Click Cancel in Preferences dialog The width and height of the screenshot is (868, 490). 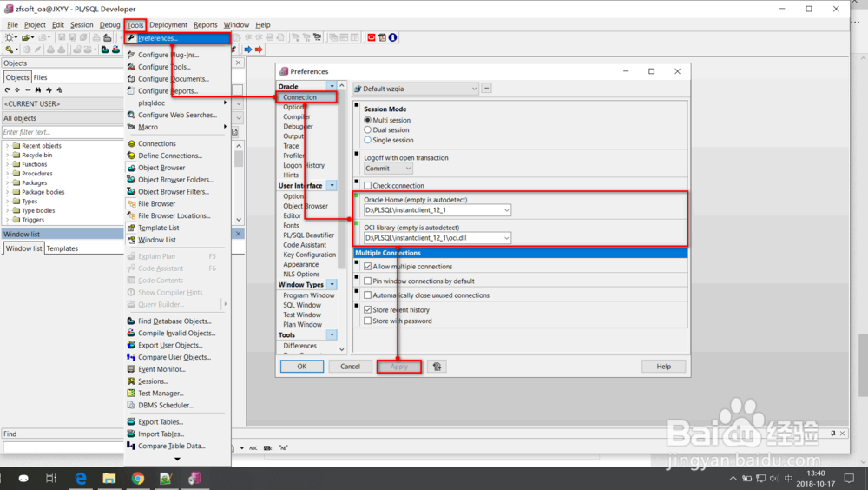click(350, 367)
